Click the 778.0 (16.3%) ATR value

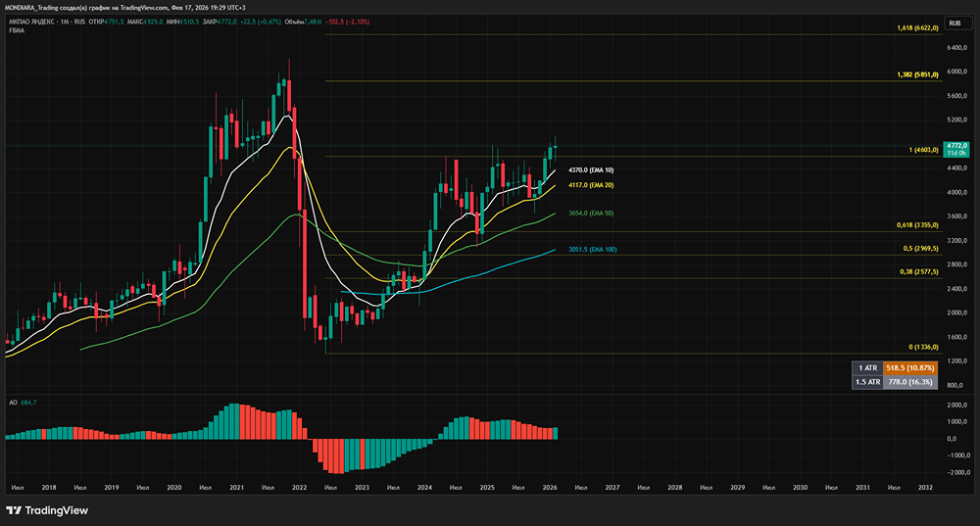click(x=910, y=382)
